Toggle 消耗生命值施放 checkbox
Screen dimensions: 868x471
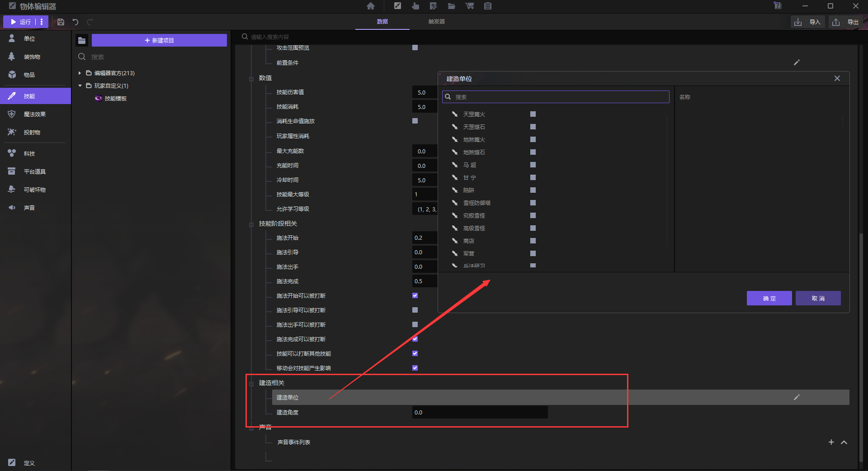(415, 121)
